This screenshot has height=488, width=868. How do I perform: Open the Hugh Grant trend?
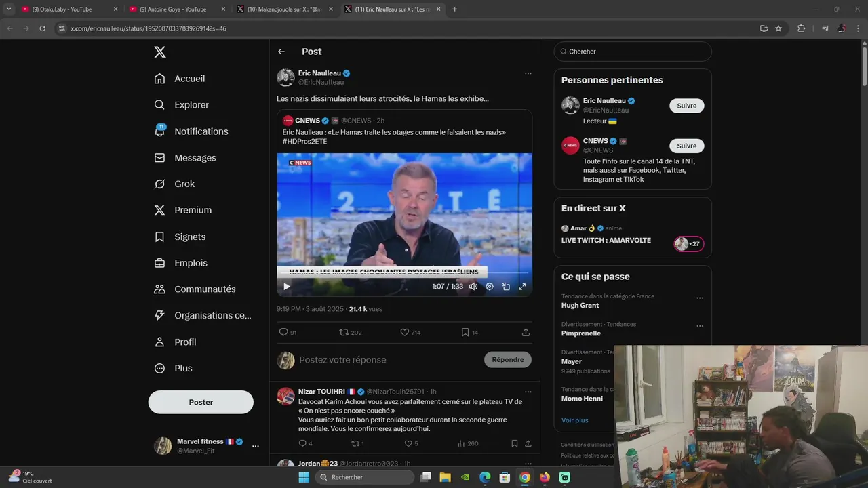580,306
